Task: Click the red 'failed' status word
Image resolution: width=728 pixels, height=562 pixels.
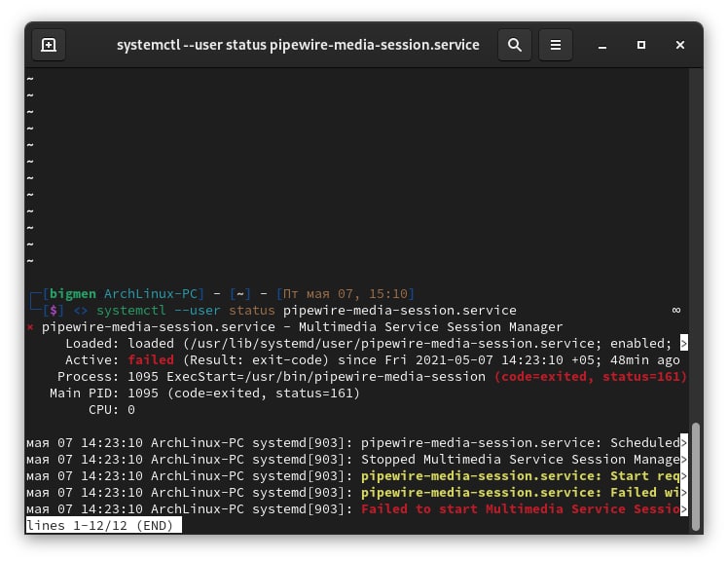Action: [151, 360]
